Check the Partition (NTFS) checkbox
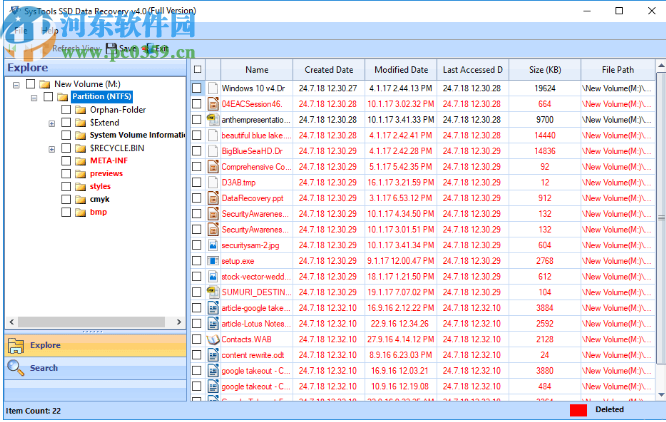 pos(48,96)
